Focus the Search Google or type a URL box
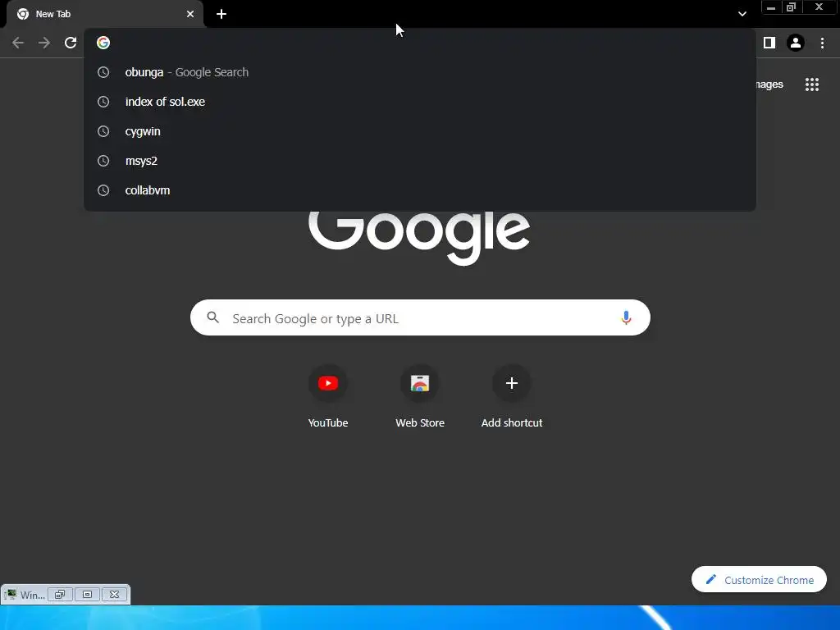 420,317
